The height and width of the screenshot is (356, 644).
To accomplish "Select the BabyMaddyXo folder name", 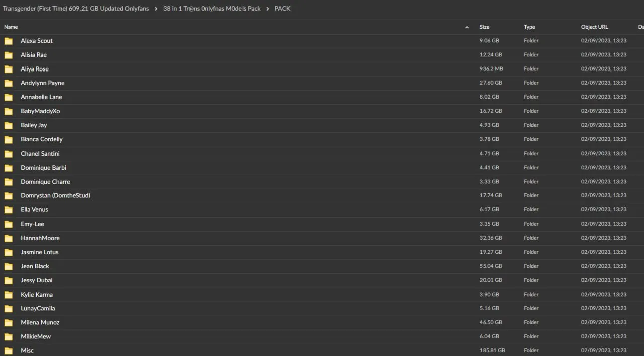I will coord(40,111).
